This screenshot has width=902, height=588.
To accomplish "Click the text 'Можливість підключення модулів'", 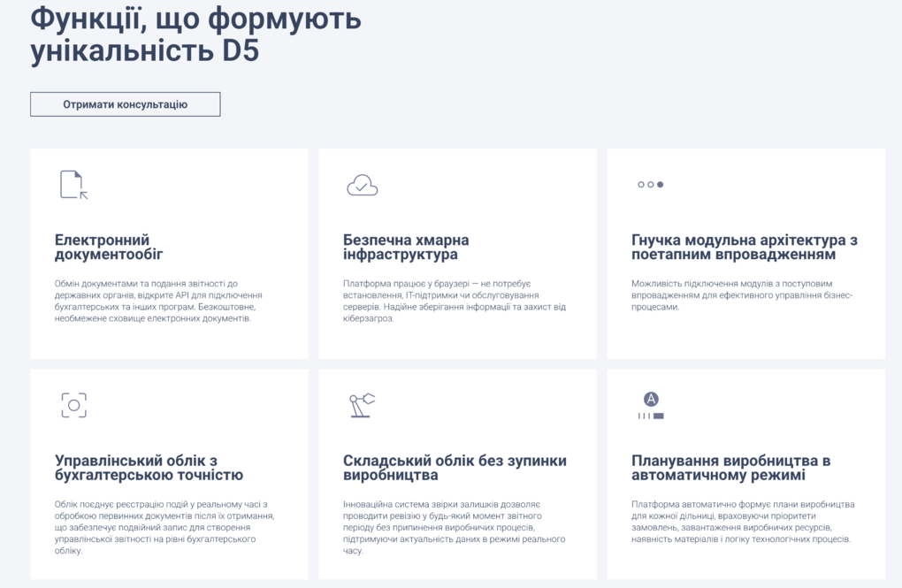I will [x=741, y=295].
